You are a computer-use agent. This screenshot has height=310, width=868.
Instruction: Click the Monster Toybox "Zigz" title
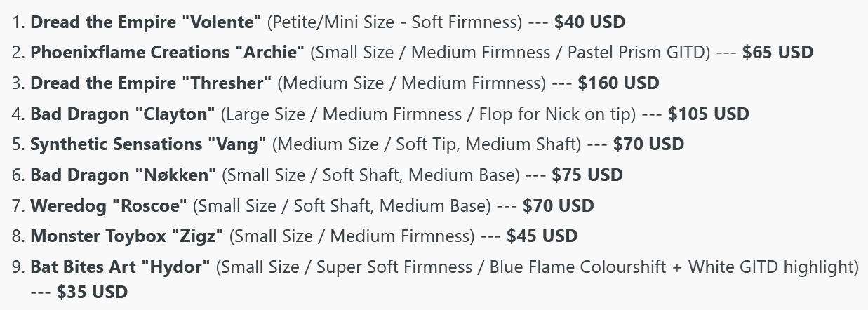(x=126, y=236)
